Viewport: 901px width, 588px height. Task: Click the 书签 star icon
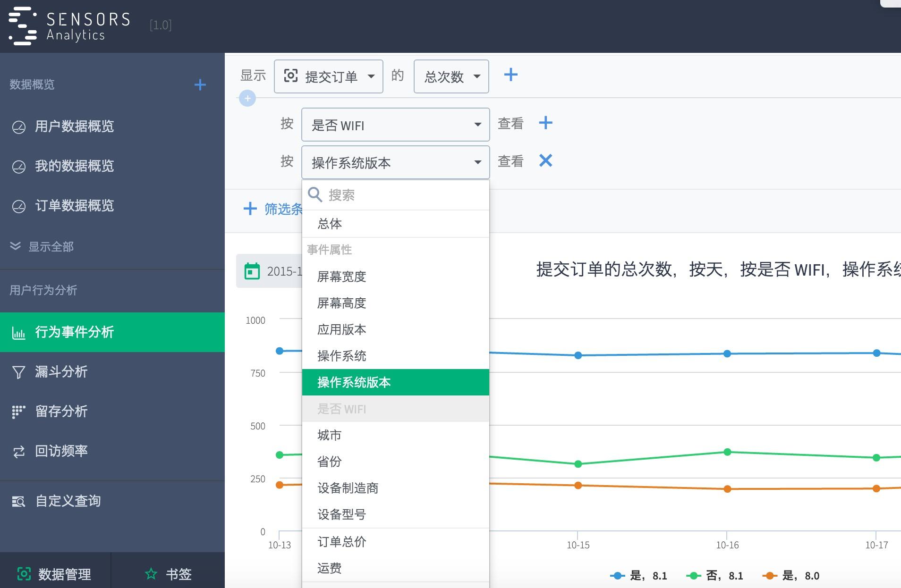(150, 574)
